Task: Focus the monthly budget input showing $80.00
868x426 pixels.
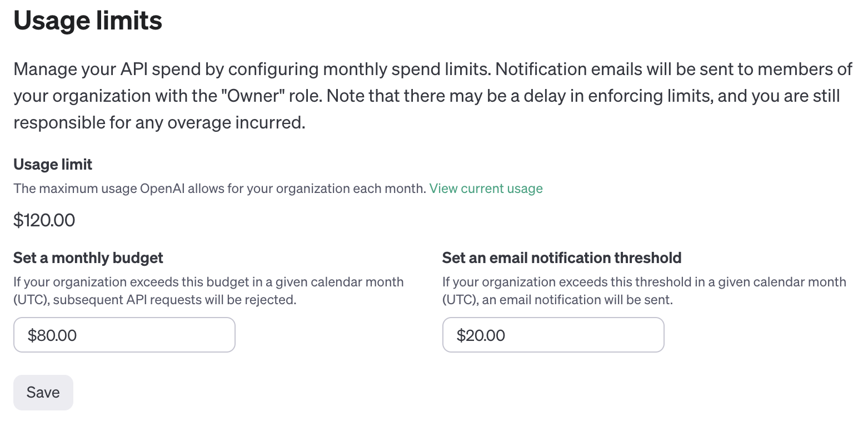Action: (124, 335)
